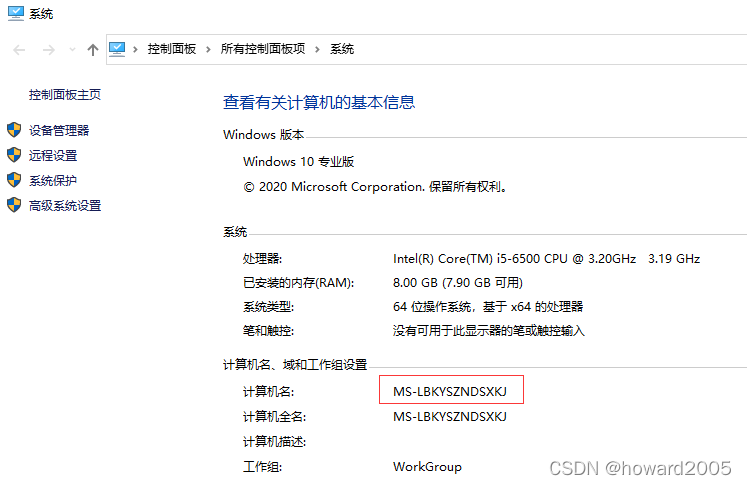
Task: Click 64 位操作系统 system type value
Action: click(x=488, y=307)
